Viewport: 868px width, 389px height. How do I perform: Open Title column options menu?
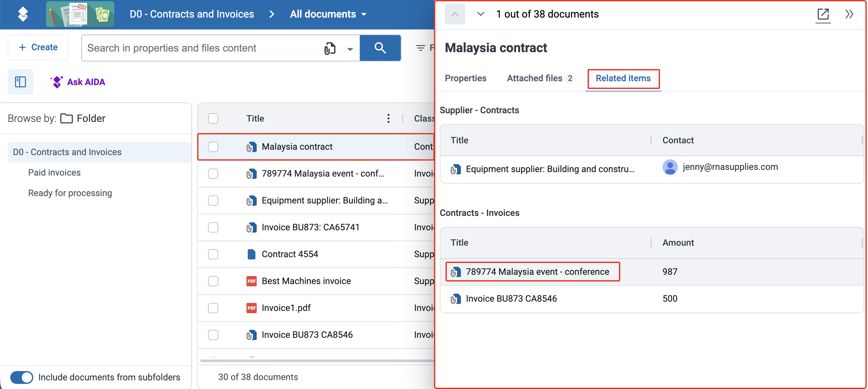388,118
